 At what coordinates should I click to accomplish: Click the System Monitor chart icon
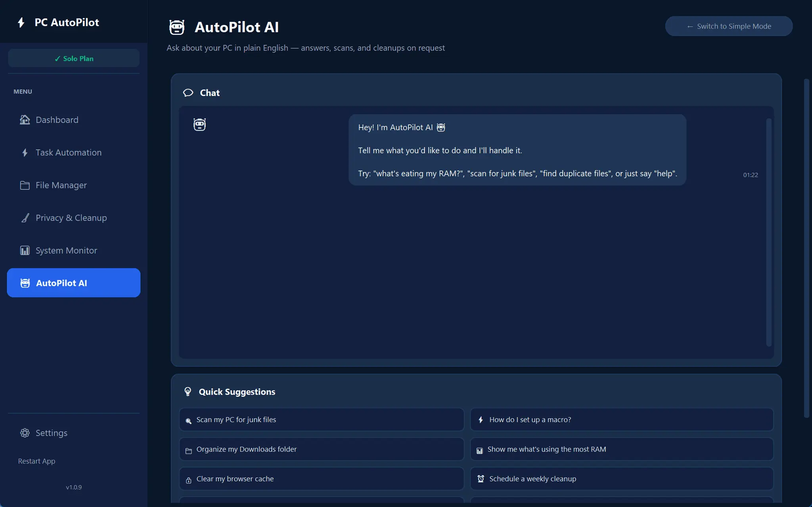pos(25,250)
